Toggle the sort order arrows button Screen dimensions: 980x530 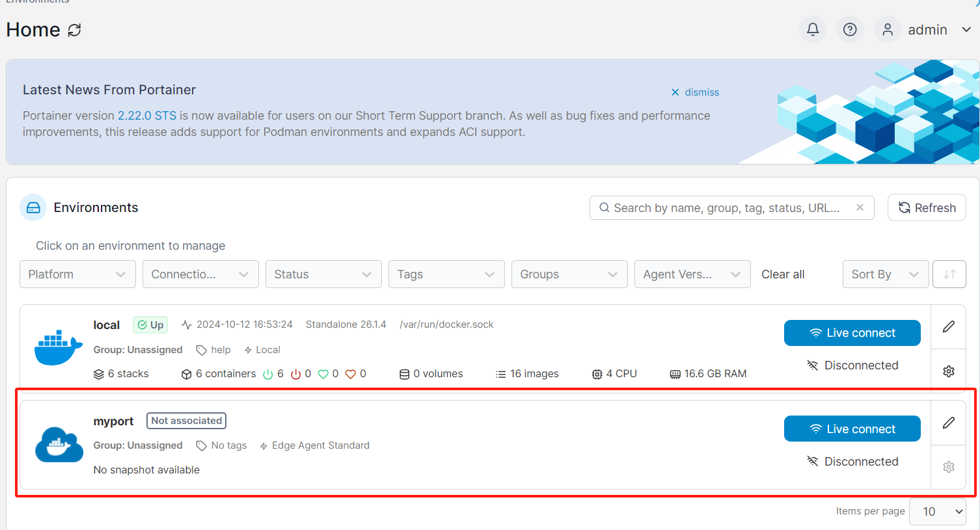949,274
